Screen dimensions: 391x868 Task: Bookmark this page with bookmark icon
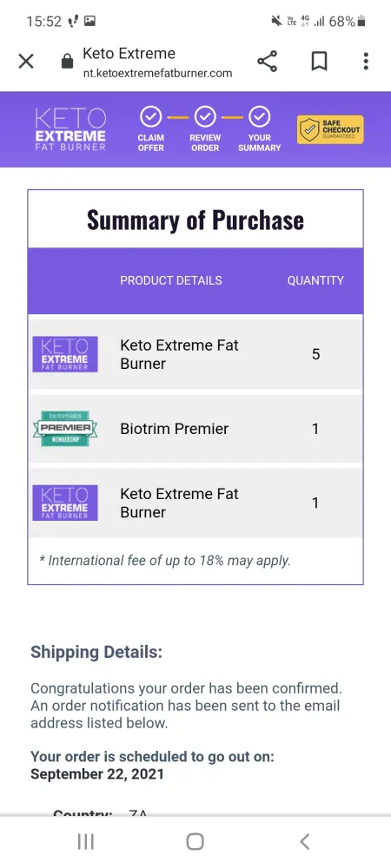click(319, 61)
